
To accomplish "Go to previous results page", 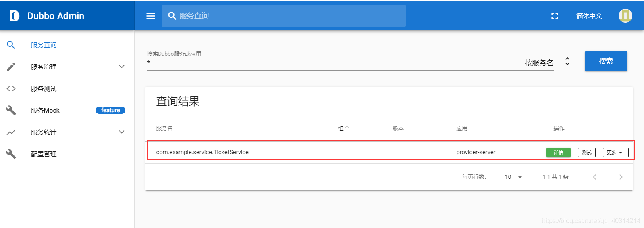I will coord(594,177).
